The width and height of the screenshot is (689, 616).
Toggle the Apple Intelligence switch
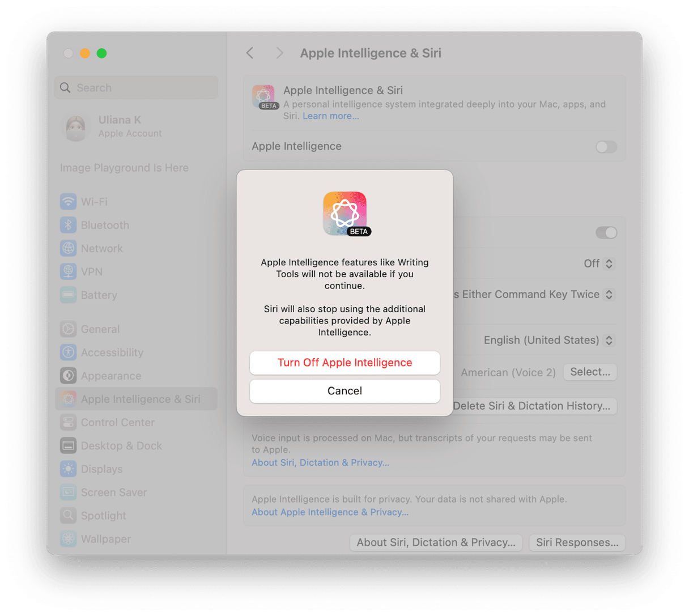[x=606, y=147]
